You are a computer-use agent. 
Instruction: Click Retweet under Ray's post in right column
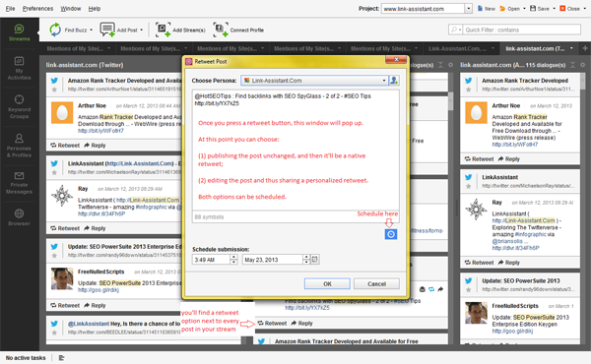point(479,263)
